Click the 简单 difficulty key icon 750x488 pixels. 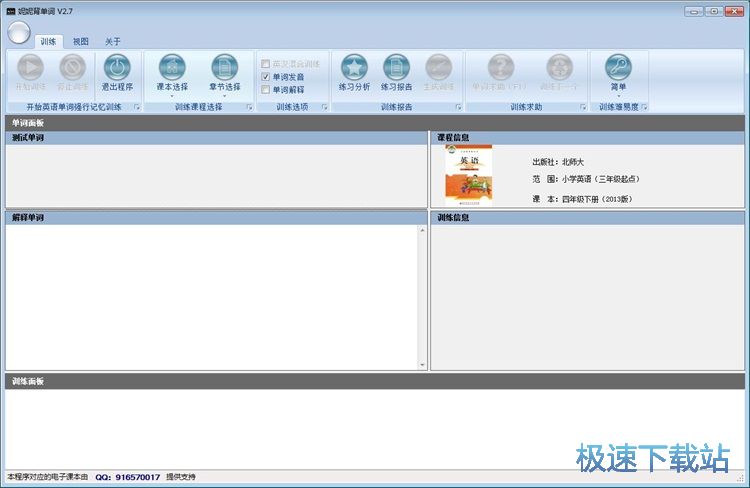[x=618, y=68]
